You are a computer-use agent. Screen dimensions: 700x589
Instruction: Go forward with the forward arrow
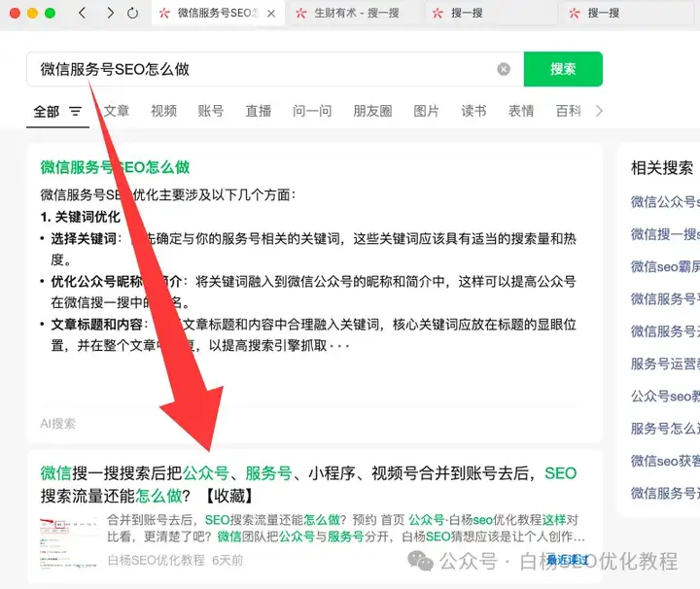(110, 13)
